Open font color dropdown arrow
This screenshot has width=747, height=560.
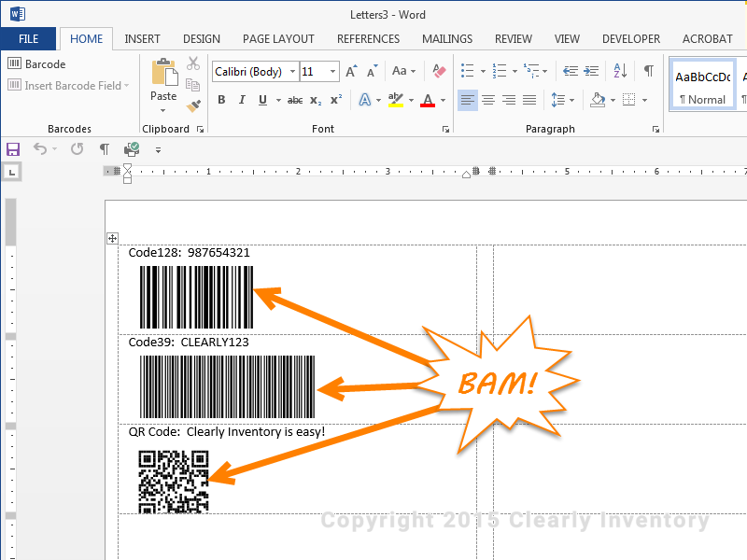(x=443, y=101)
